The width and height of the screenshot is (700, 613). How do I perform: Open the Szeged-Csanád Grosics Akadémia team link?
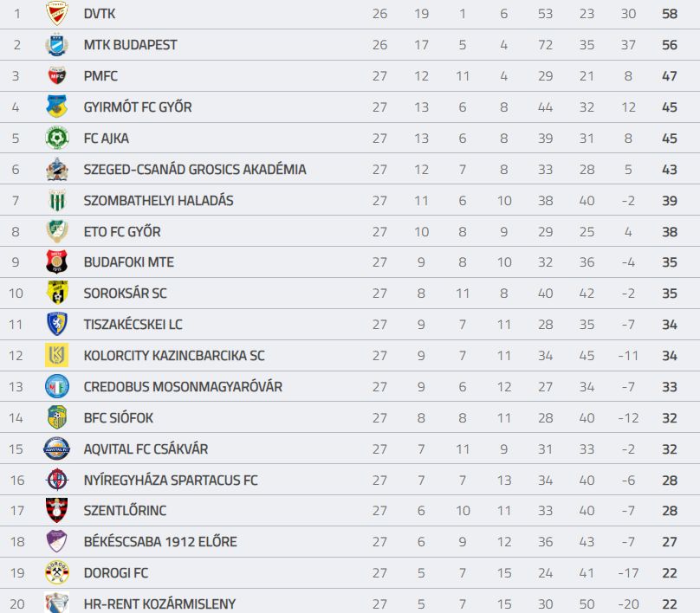[195, 170]
